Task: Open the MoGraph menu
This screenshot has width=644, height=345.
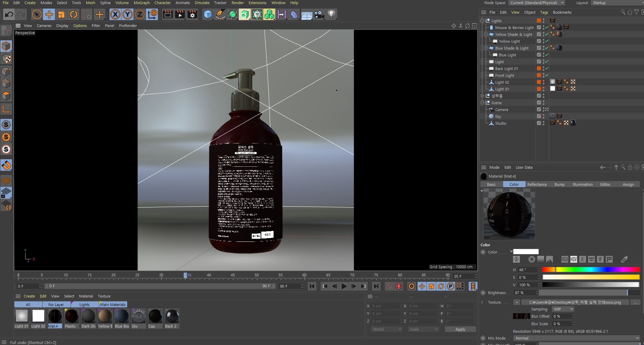Action: (142, 3)
